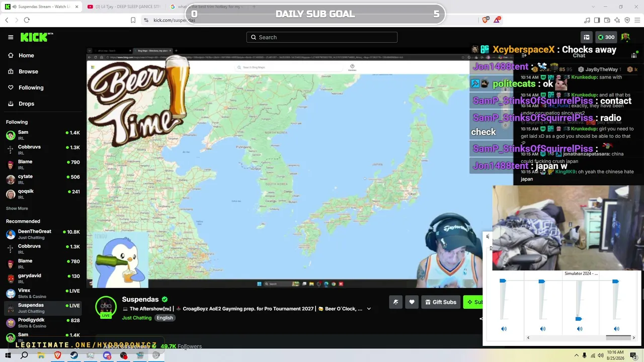Open Virex's live channel in Recommended
Image resolution: width=644 pixels, height=362 pixels.
point(43,293)
